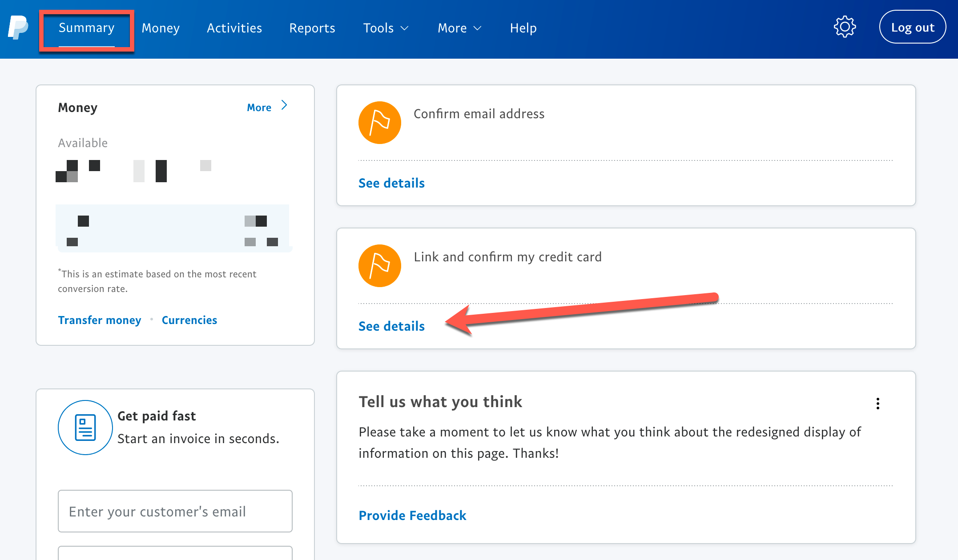
Task: Click the flag icon beside Confirm email address
Action: click(379, 123)
